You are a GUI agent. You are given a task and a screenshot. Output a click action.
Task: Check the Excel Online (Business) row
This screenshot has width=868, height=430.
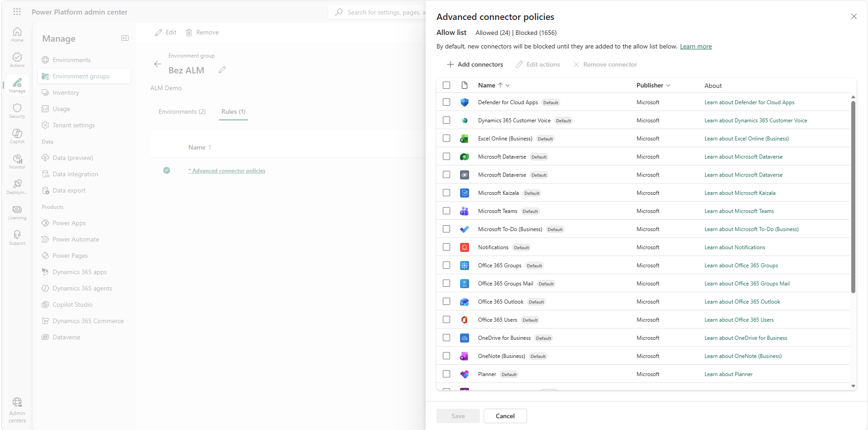(x=446, y=139)
